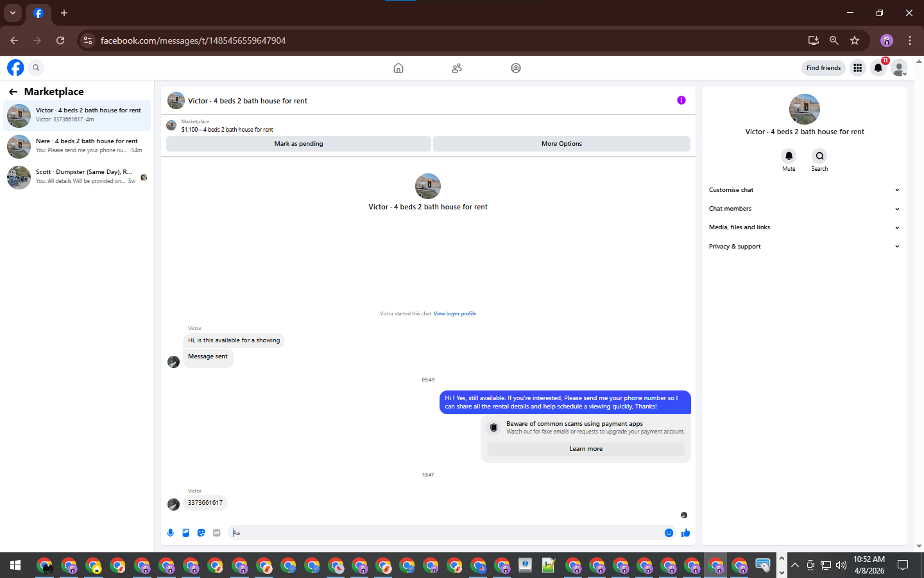View site information icon in address bar
Viewport: 924px width, 578px height.
pos(88,40)
